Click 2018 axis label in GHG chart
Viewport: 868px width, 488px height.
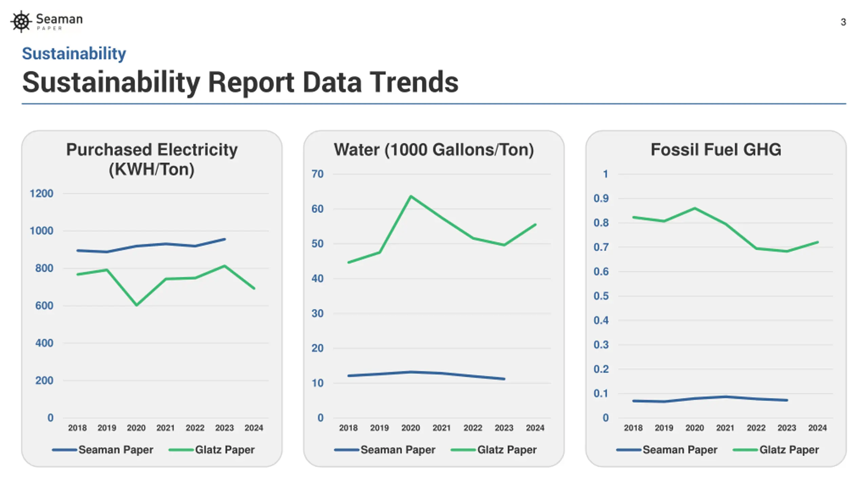click(x=633, y=428)
